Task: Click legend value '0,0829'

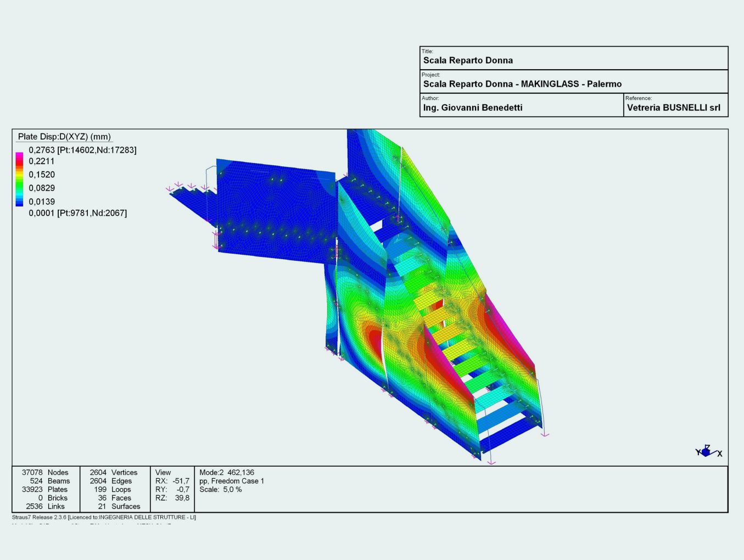Action: coord(42,188)
